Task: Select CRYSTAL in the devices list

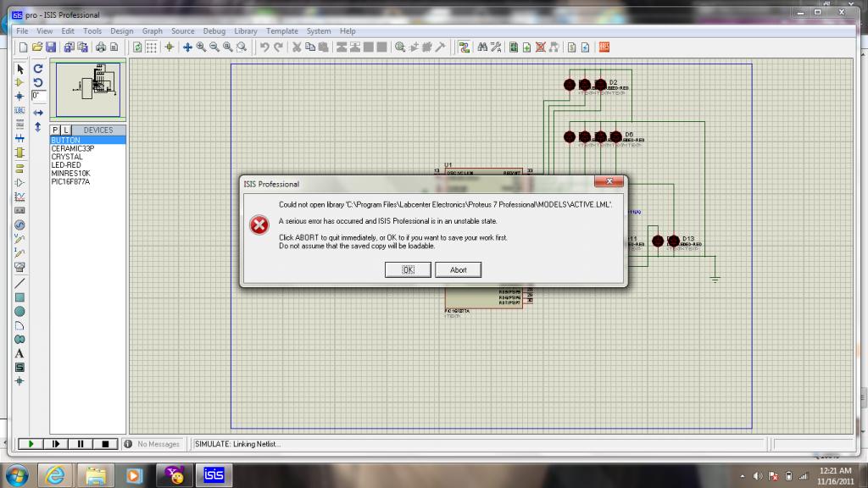Action: pos(67,157)
